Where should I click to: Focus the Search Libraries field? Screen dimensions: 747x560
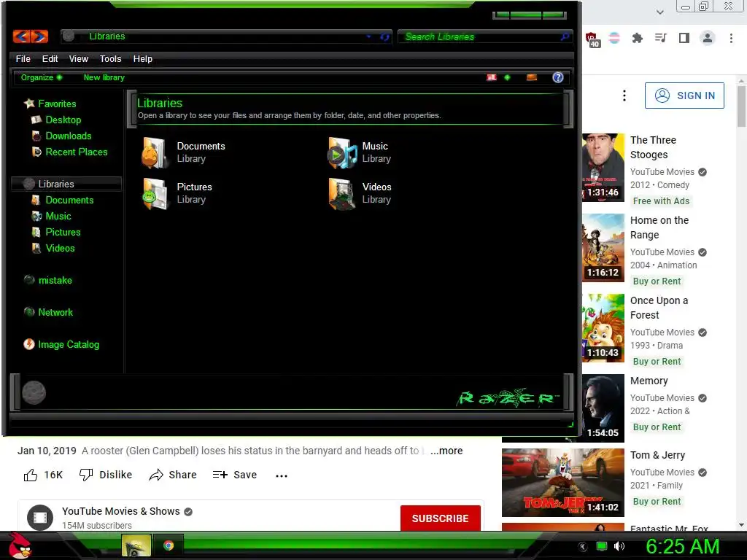[480, 36]
